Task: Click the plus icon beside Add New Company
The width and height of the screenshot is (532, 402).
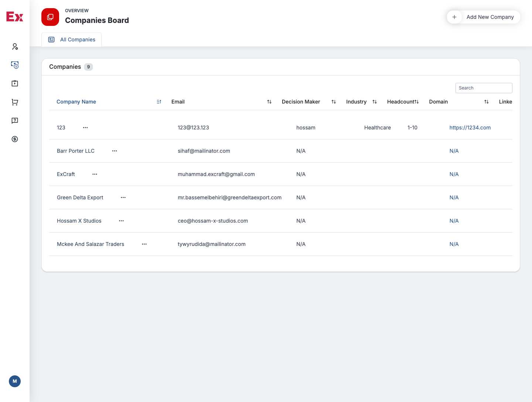Action: [x=454, y=17]
